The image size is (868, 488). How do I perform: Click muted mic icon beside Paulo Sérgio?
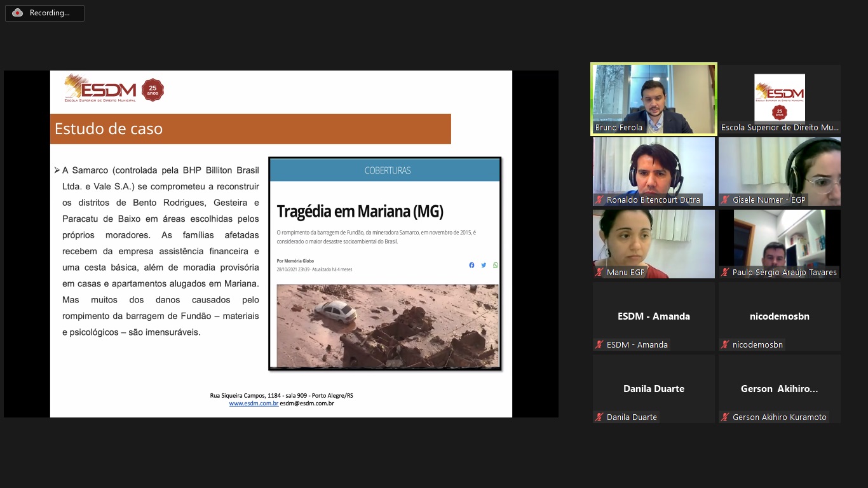click(725, 272)
